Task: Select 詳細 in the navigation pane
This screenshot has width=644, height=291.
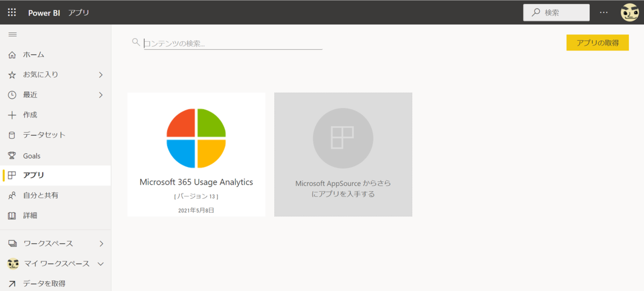Action: point(55,216)
